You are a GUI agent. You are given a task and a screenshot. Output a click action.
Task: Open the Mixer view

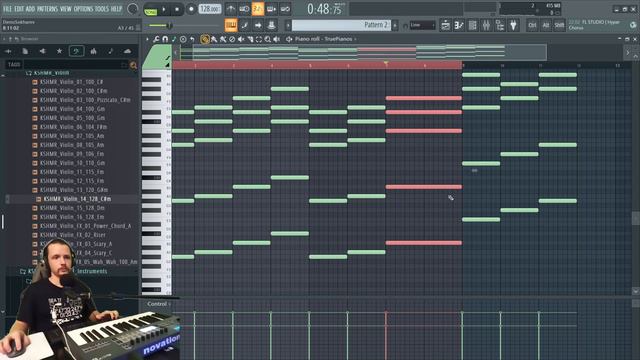click(x=486, y=25)
